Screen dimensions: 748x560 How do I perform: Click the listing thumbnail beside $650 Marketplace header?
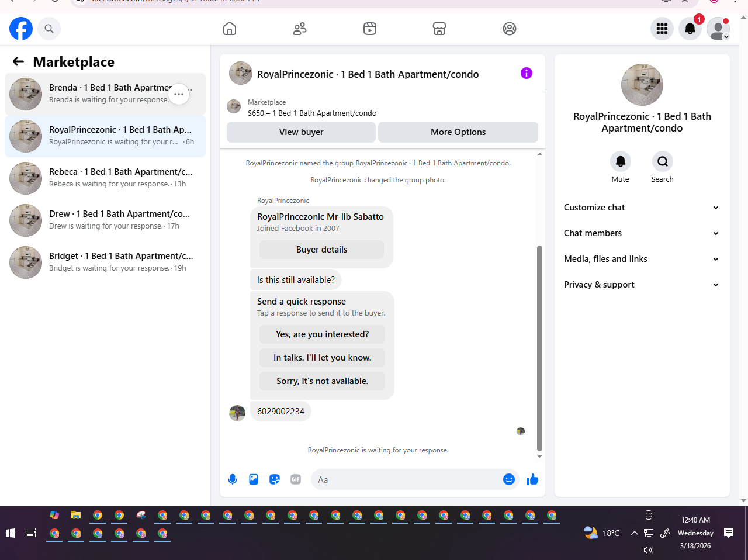coord(234,106)
